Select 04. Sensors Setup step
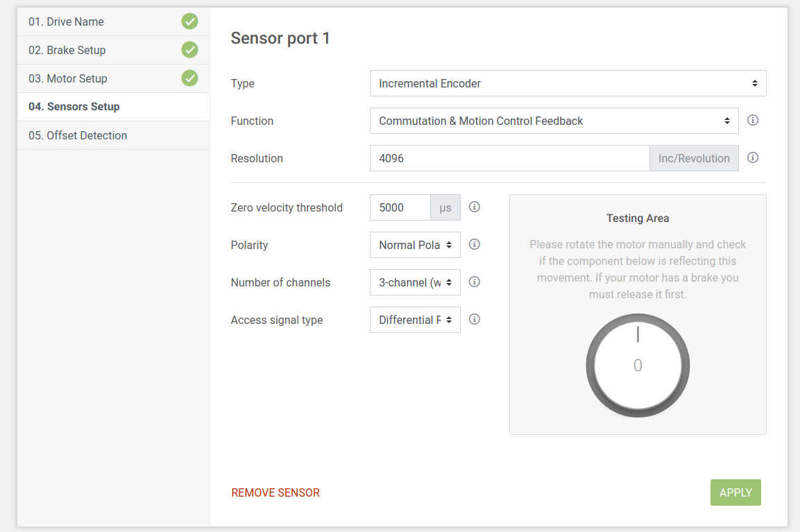This screenshot has height=532, width=800. (74, 107)
